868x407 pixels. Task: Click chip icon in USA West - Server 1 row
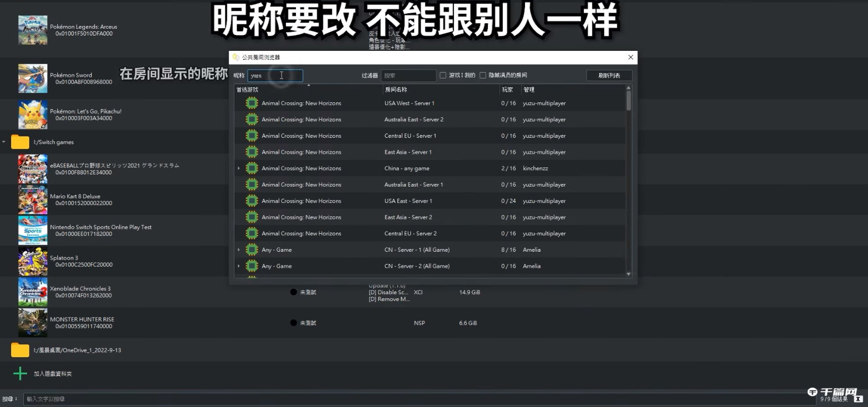(x=252, y=103)
